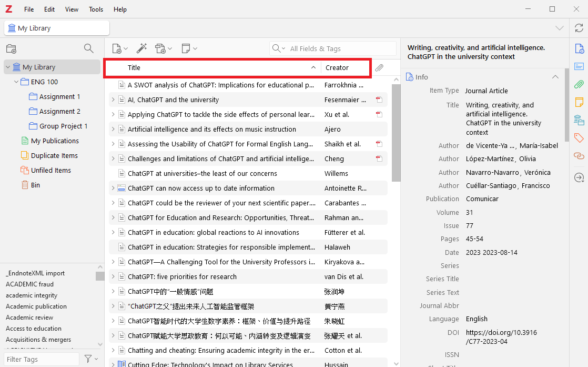Viewport: 588px width, 367px height.
Task: Open the Add Attachment toolbar icon
Action: (160, 48)
